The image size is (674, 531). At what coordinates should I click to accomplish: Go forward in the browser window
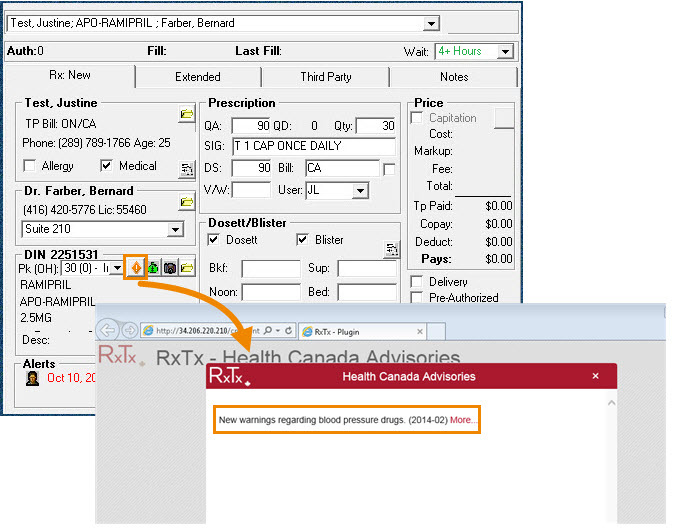pos(129,330)
